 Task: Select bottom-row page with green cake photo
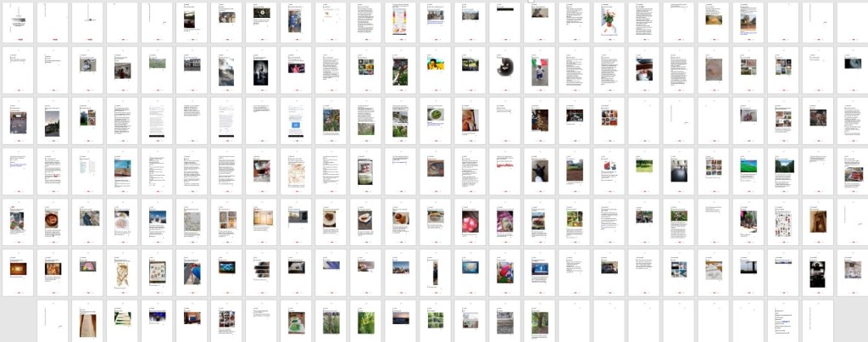pyautogui.click(x=296, y=320)
